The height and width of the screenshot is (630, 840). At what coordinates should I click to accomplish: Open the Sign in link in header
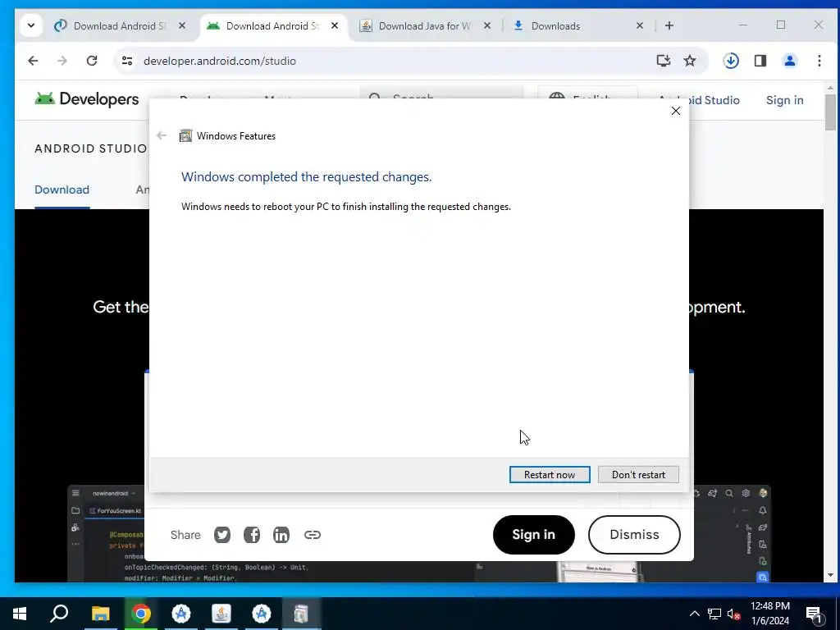[784, 100]
